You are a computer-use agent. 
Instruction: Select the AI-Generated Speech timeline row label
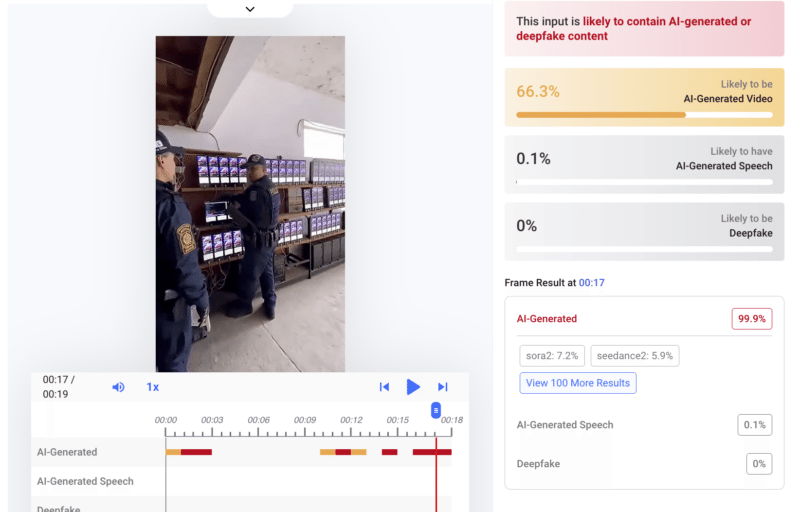[x=85, y=481]
